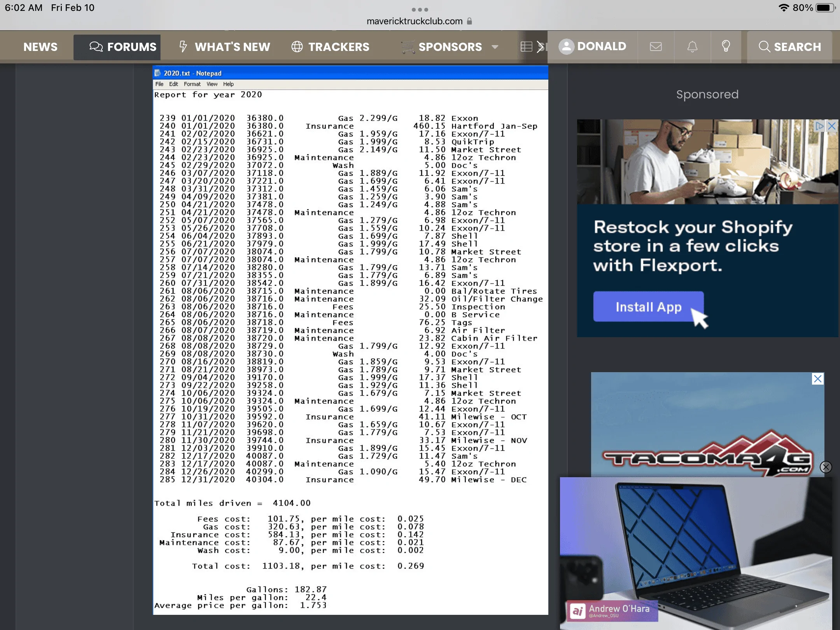Viewport: 840px width, 630px height.
Task: Click 'Miles per gallon: 22.4' line
Action: (262, 597)
